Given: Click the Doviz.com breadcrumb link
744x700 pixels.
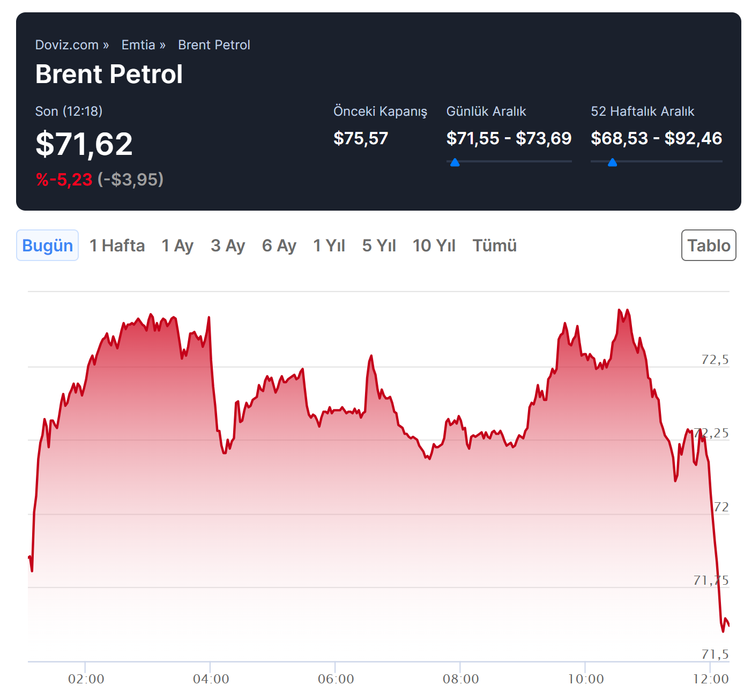Looking at the screenshot, I should (67, 45).
